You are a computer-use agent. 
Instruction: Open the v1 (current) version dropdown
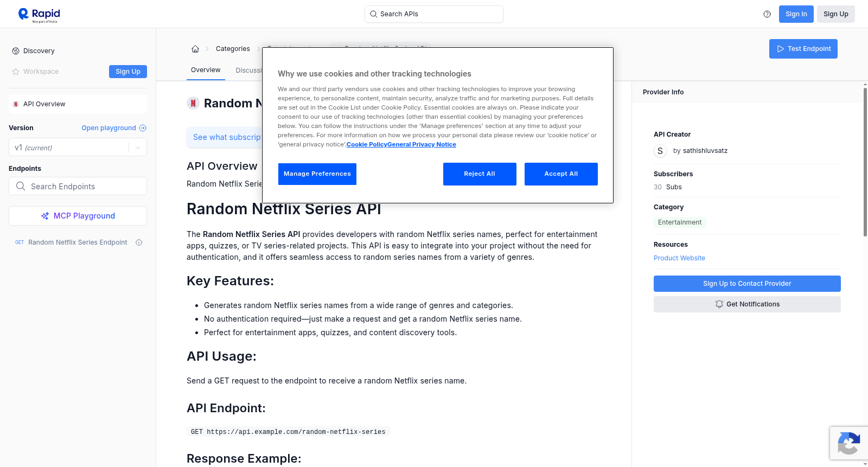pos(78,147)
